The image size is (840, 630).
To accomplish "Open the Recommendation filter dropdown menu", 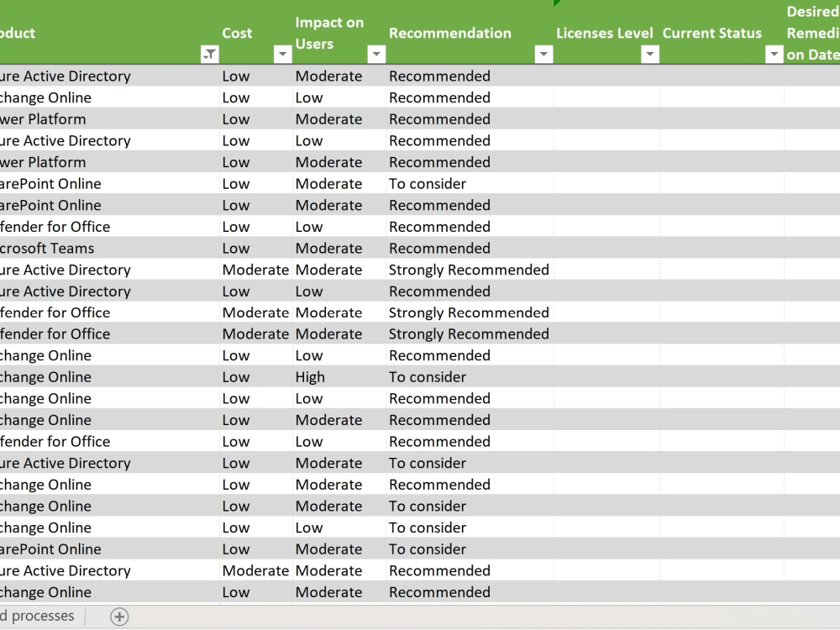I will pyautogui.click(x=543, y=54).
